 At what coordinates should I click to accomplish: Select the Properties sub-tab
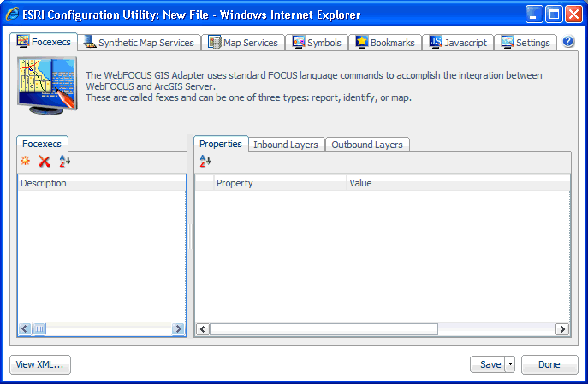click(221, 144)
